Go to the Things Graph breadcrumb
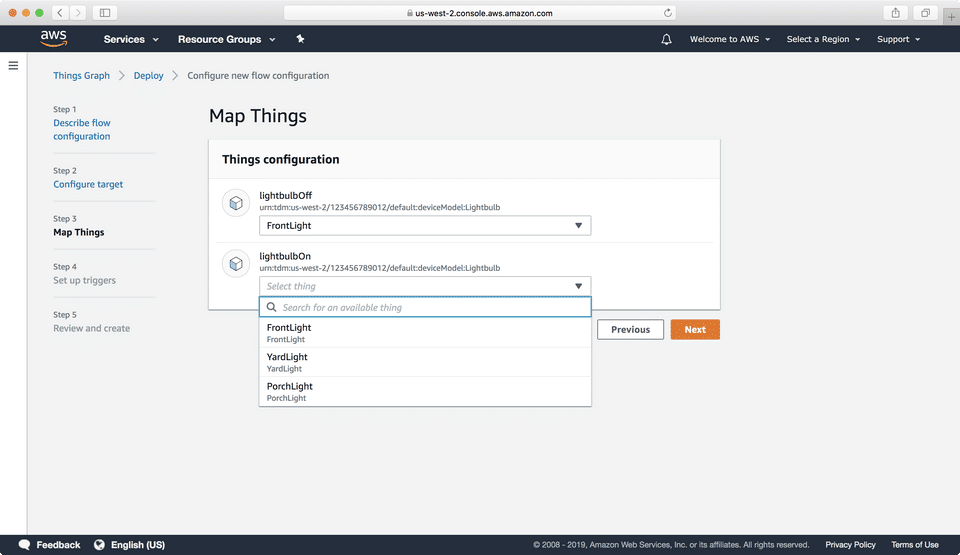Image resolution: width=960 pixels, height=555 pixels. click(81, 75)
